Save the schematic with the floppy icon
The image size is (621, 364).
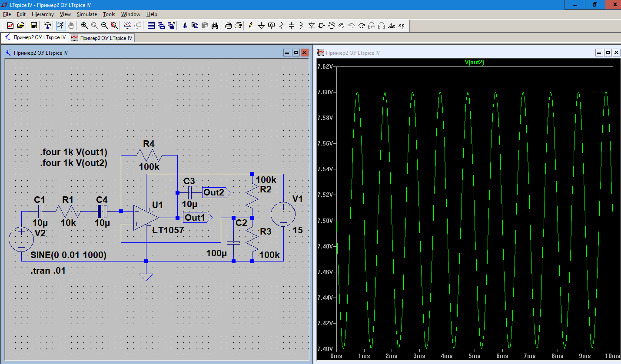click(34, 26)
